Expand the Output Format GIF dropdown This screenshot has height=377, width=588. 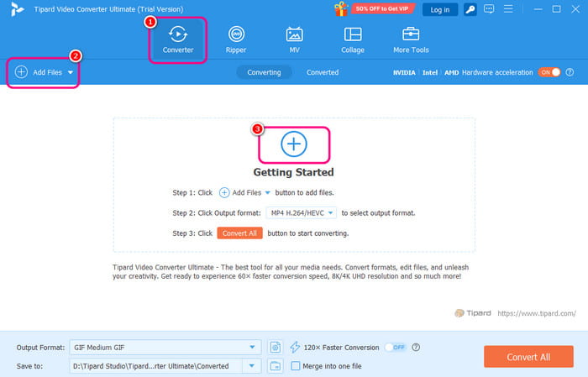(x=254, y=347)
